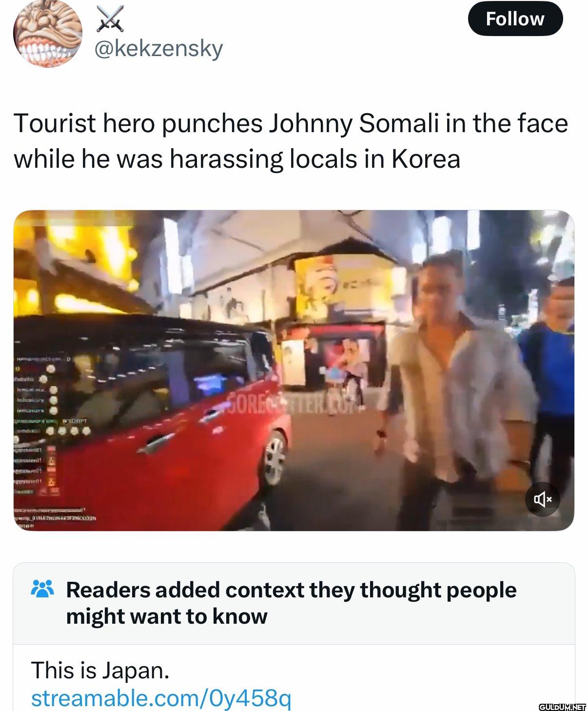The image size is (588, 711).
Task: Click the 'This is Japan.' note text
Action: coord(100,670)
